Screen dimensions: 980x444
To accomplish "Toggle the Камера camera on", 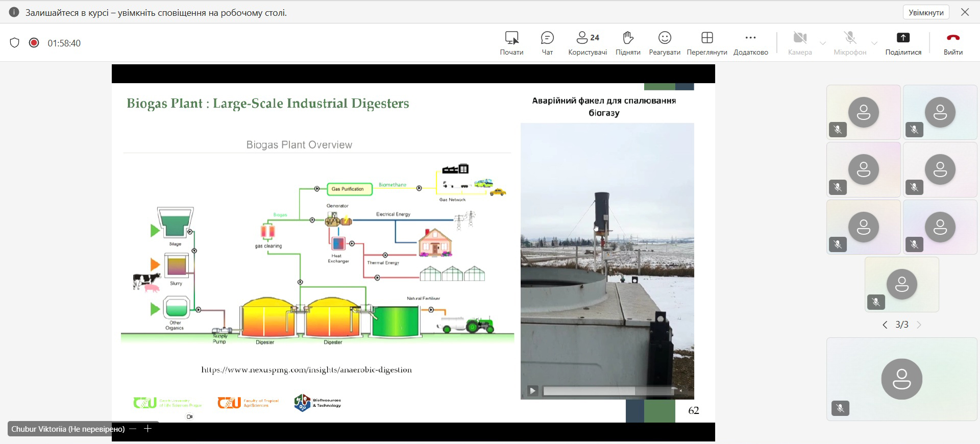I will pyautogui.click(x=800, y=43).
